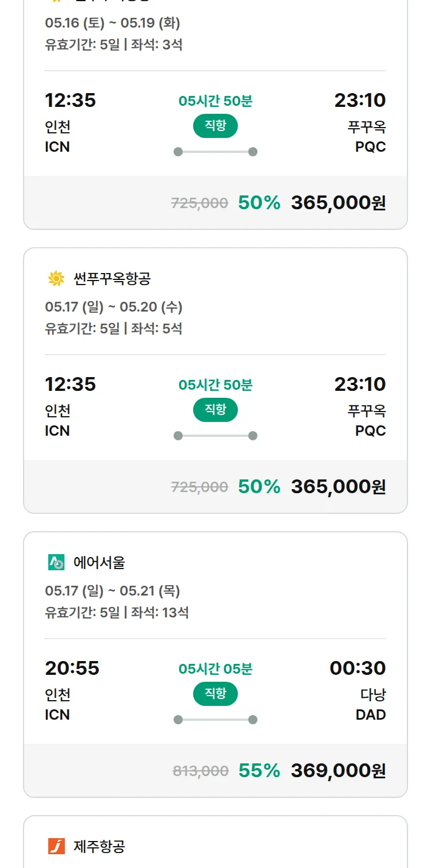The height and width of the screenshot is (868, 431).
Task: Click the 20:55 departure time
Action: (72, 668)
